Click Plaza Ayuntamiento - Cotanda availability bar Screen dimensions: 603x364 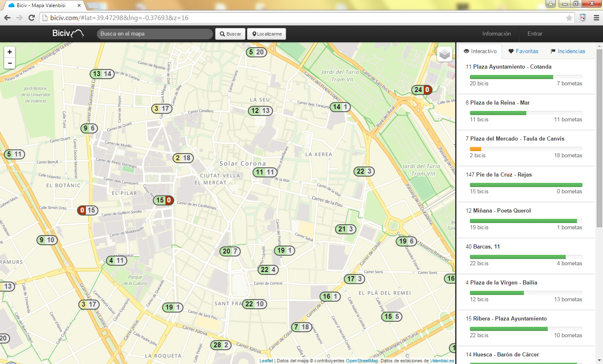coord(526,77)
